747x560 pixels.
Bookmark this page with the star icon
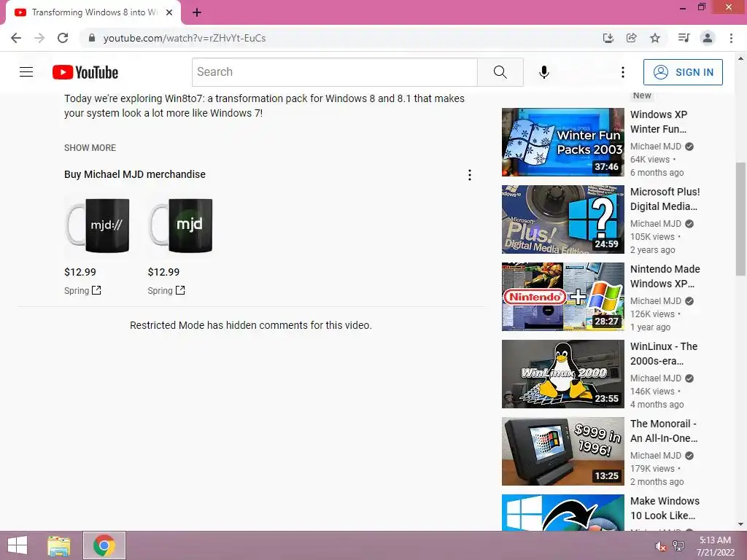655,38
